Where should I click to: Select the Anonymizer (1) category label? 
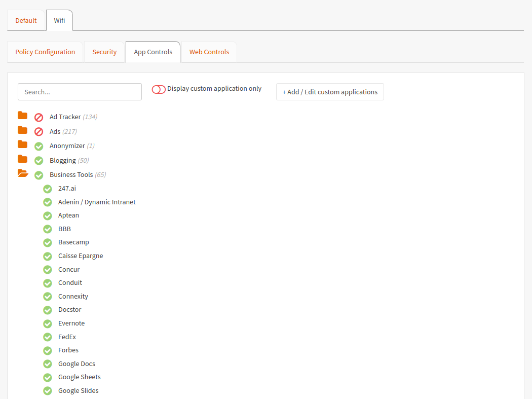pyautogui.click(x=72, y=146)
